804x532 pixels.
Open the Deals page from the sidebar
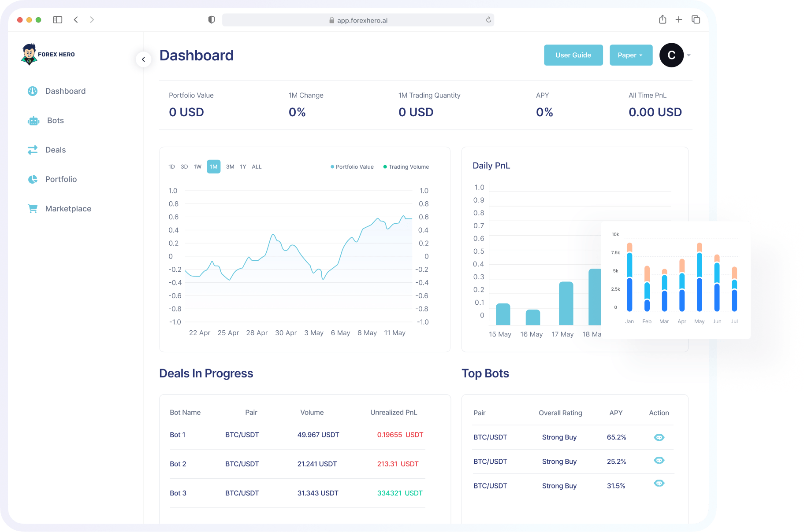click(56, 150)
